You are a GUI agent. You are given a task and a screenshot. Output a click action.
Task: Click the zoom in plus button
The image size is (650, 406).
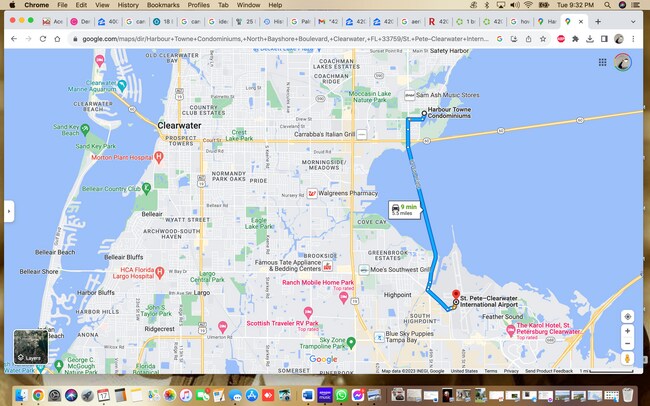627,330
